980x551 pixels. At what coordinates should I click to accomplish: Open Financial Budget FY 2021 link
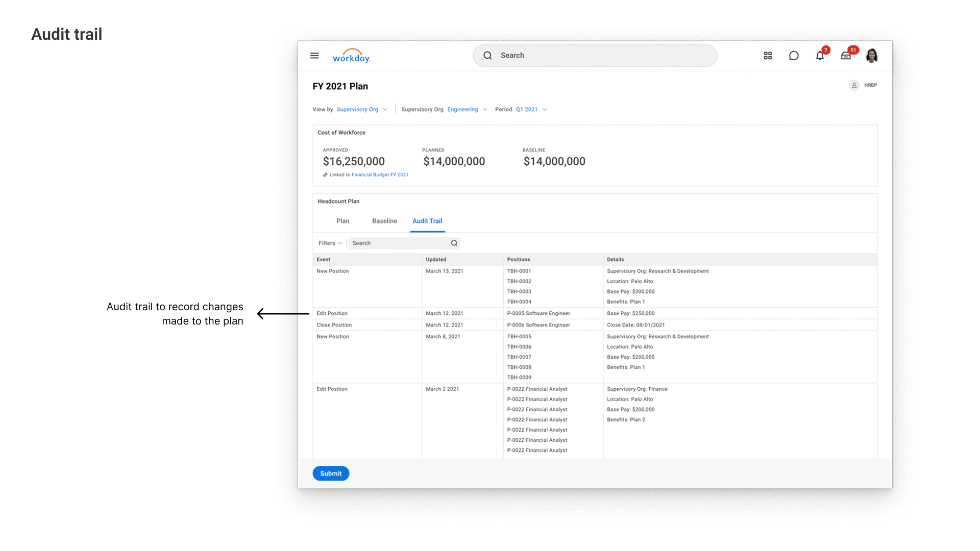[x=380, y=175]
